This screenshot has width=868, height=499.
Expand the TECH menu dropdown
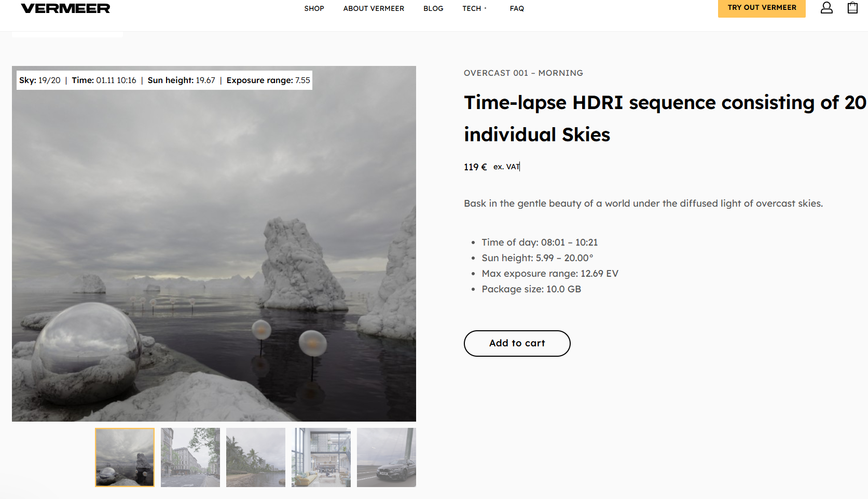click(x=474, y=9)
